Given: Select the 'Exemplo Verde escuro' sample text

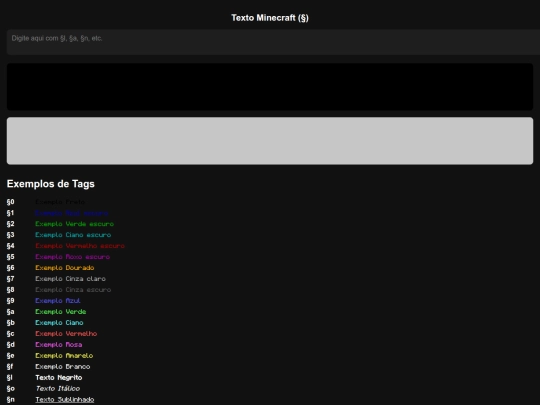Looking at the screenshot, I should pyautogui.click(x=74, y=224).
